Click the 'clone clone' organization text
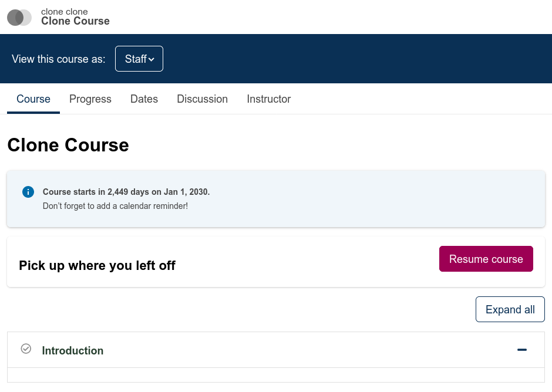Viewport: 552px width, 392px height. tap(65, 12)
